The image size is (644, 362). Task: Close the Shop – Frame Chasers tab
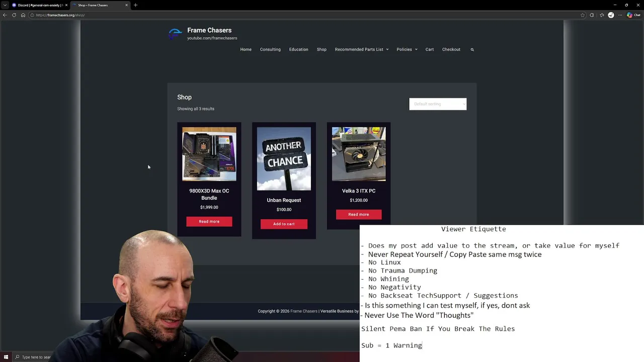126,5
